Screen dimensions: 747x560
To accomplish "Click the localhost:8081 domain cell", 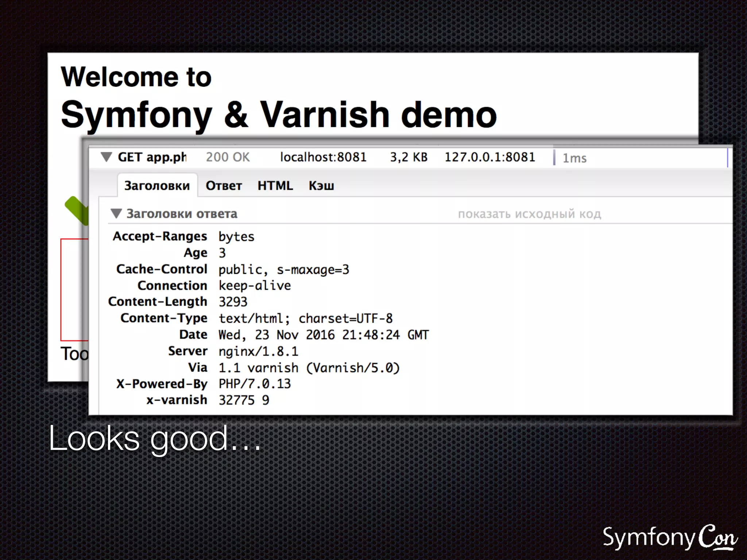I will (x=323, y=157).
